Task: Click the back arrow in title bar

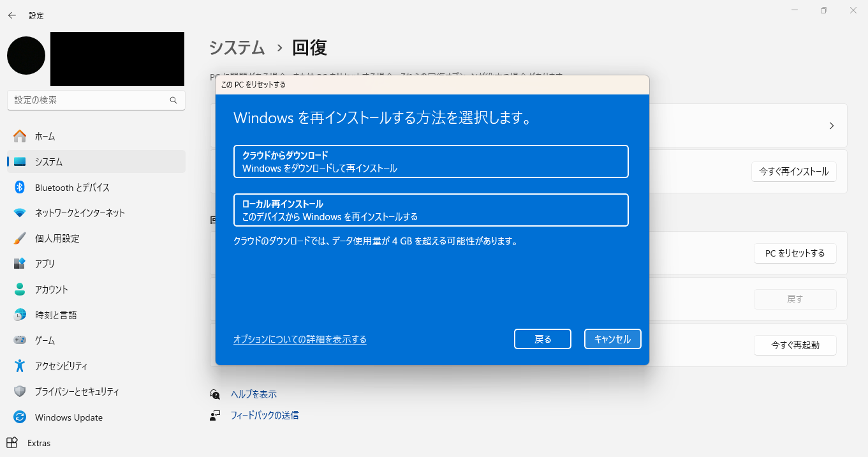Action: (11, 15)
